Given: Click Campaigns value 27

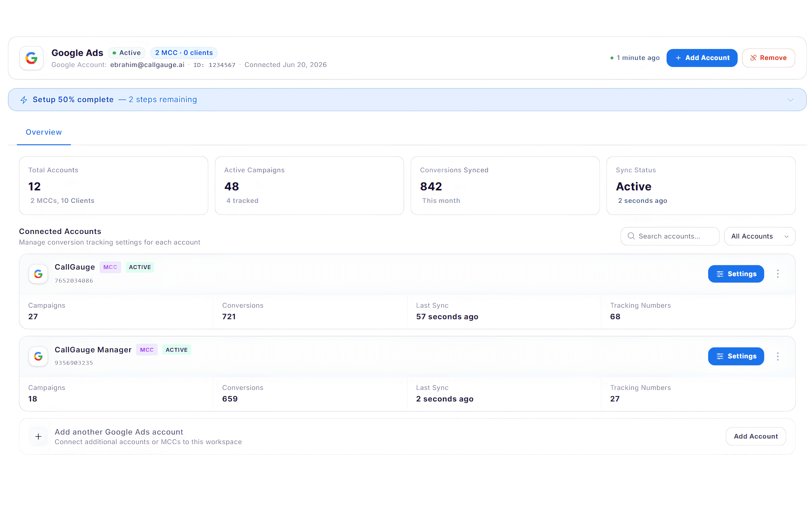Looking at the screenshot, I should coord(33,317).
